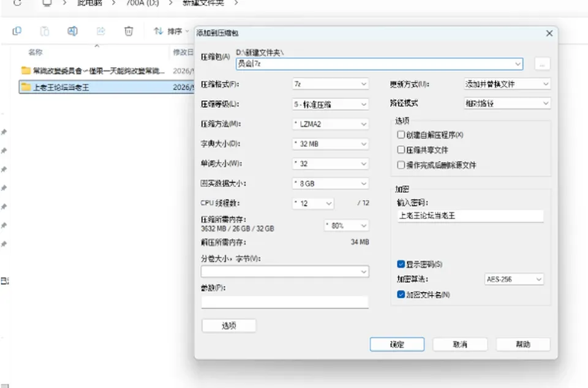Disable the 加密文件名 checkbox

coord(401,294)
